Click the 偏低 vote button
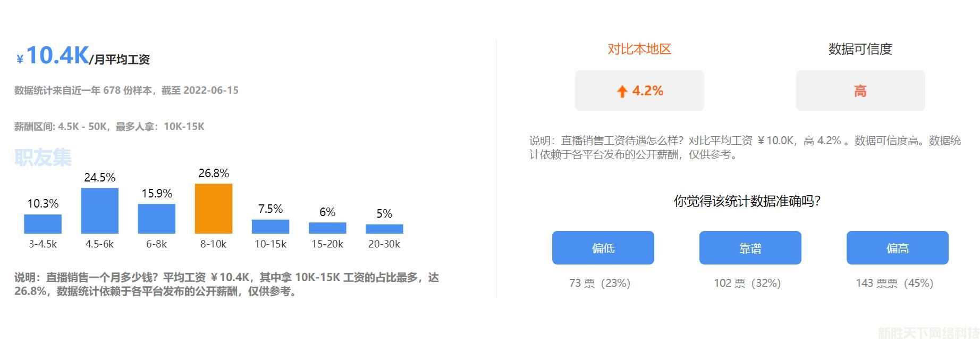 pos(603,248)
